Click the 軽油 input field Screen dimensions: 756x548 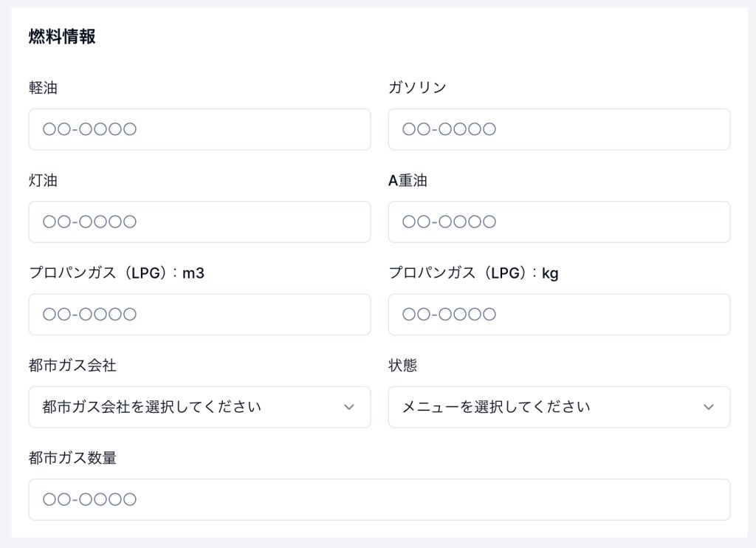click(199, 129)
